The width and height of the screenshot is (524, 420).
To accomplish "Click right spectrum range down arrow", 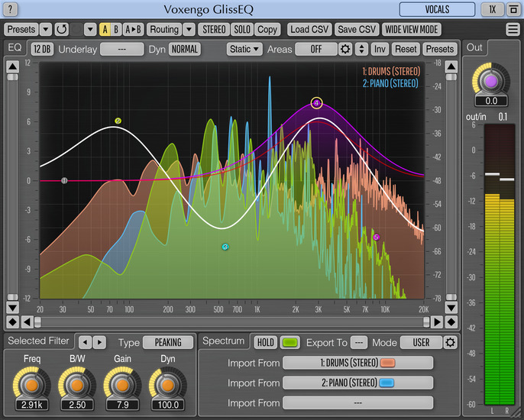I will (451, 308).
